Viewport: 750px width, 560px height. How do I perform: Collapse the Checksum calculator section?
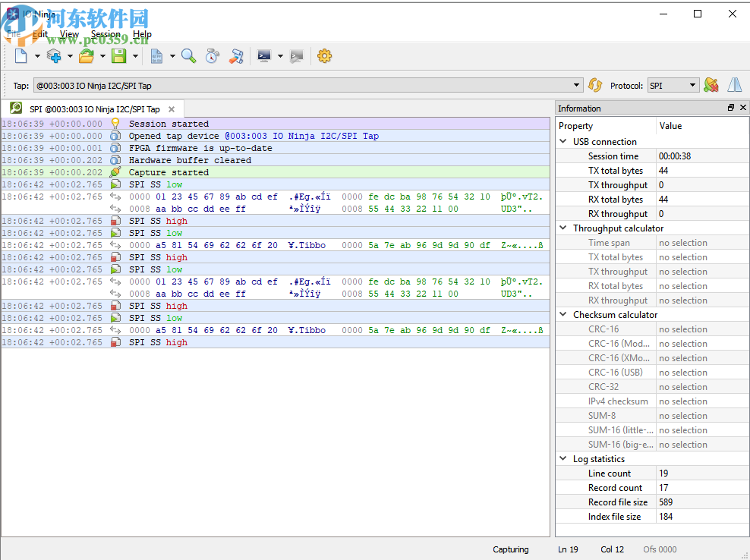[x=563, y=315]
